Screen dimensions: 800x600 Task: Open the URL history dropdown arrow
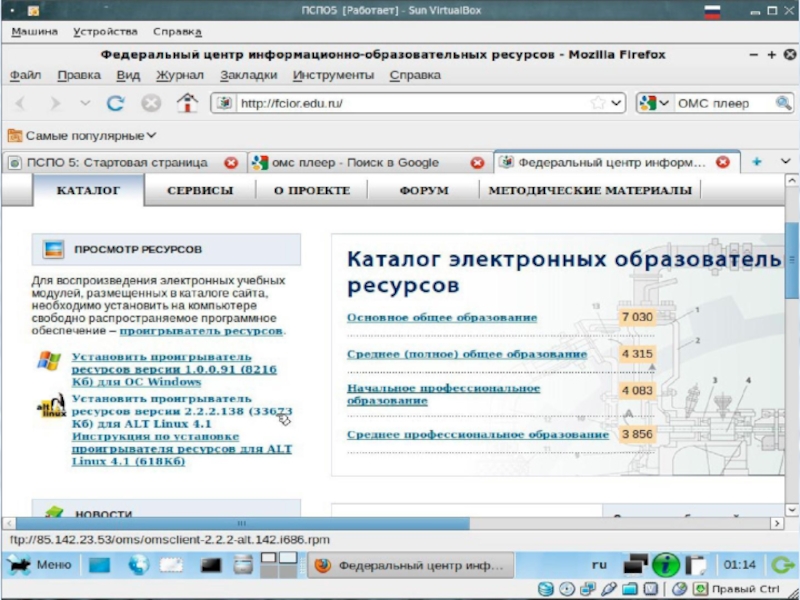tap(616, 103)
